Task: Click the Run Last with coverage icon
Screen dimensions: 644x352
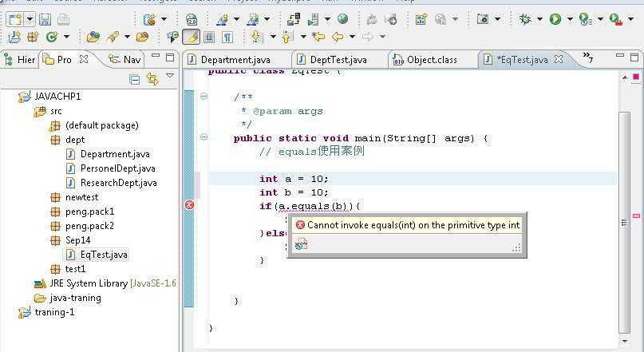Action: pos(585,19)
